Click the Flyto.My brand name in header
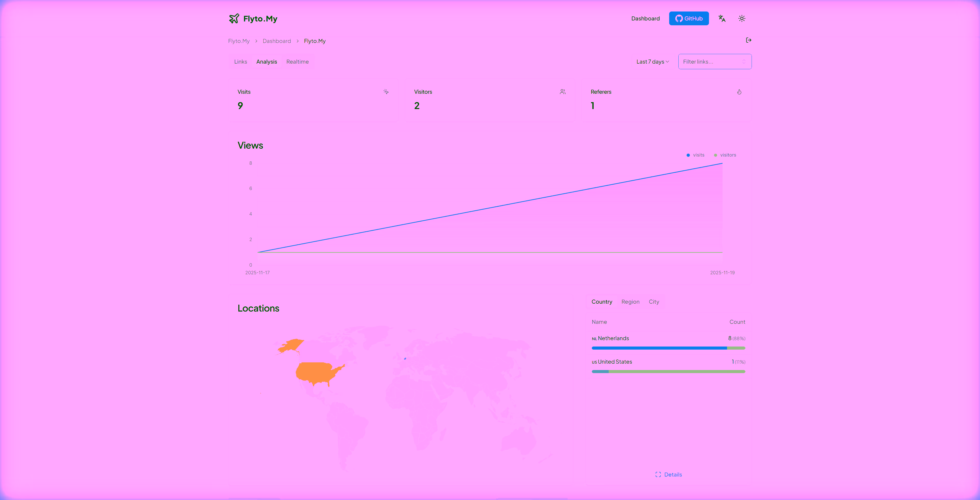 [x=260, y=19]
